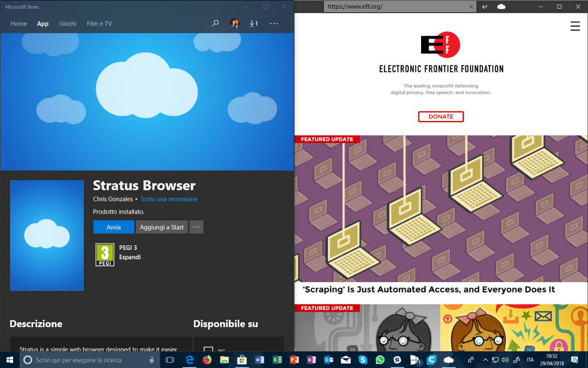Open ITA input language selector
Image resolution: width=588 pixels, height=368 pixels.
530,360
